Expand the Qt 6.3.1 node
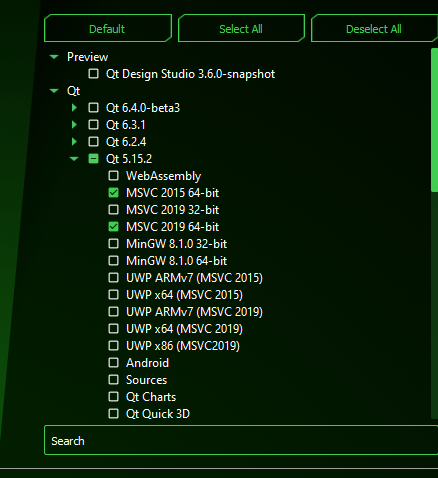Screen dimensions: 438x478 tap(74, 125)
